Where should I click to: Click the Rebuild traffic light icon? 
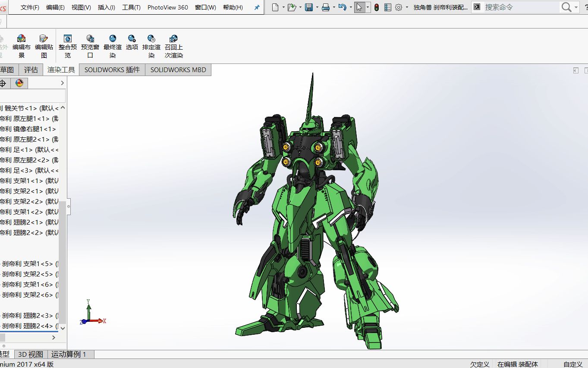377,7
